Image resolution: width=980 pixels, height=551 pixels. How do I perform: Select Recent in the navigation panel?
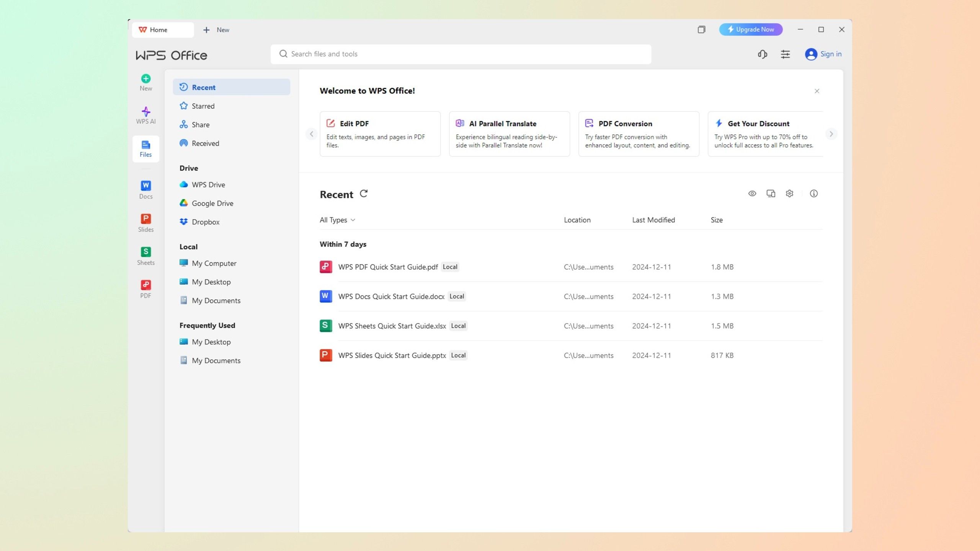[231, 87]
